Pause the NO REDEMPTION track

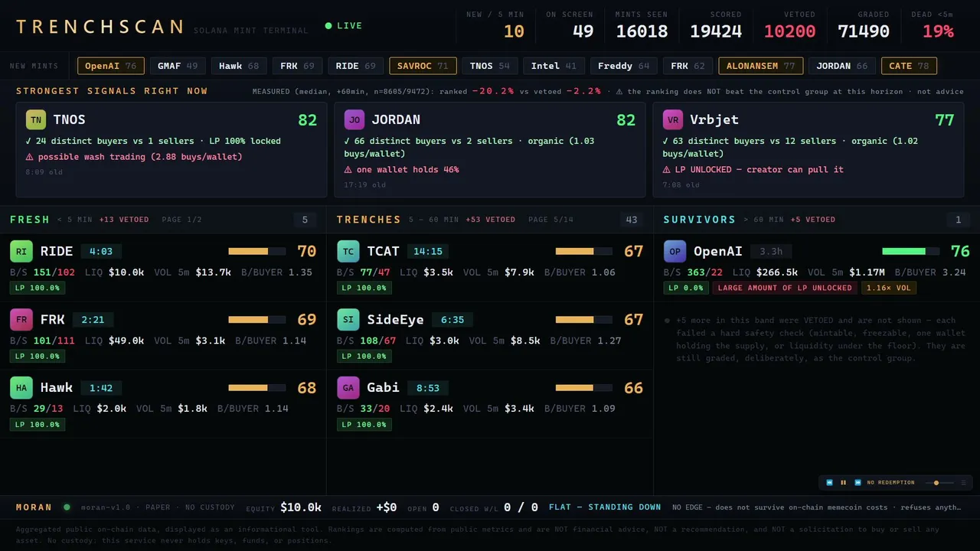(844, 483)
